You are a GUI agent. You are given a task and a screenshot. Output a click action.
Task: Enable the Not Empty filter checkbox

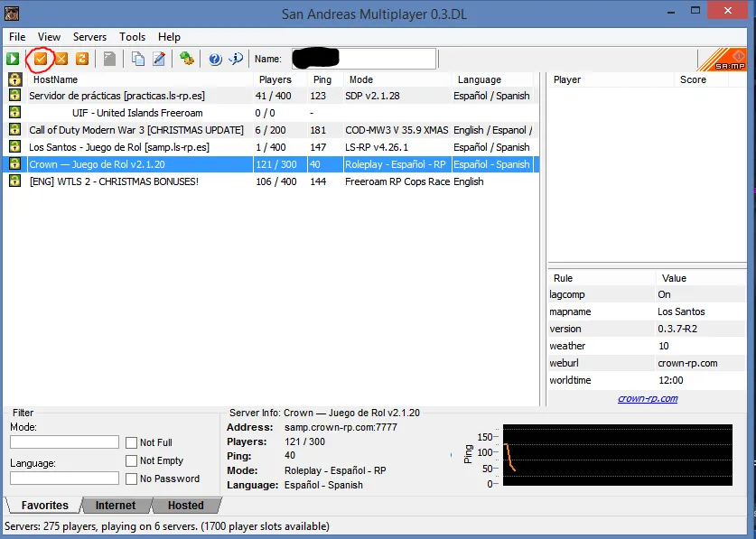(131, 460)
